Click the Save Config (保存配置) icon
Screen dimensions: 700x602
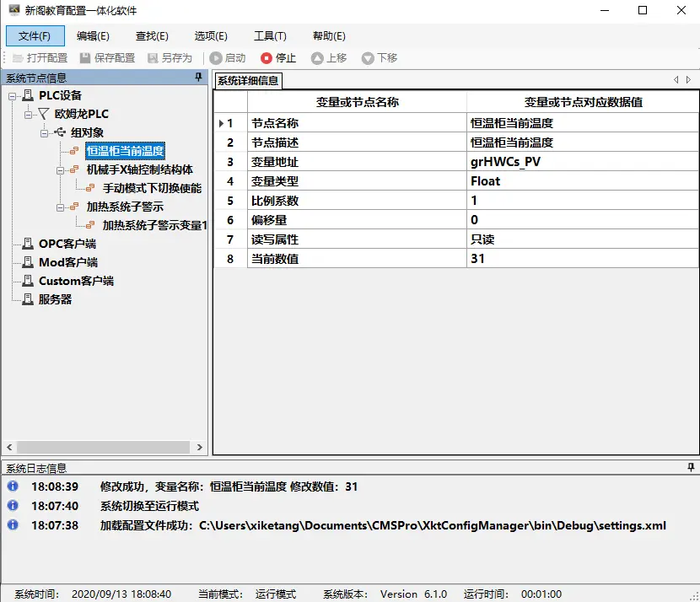85,58
